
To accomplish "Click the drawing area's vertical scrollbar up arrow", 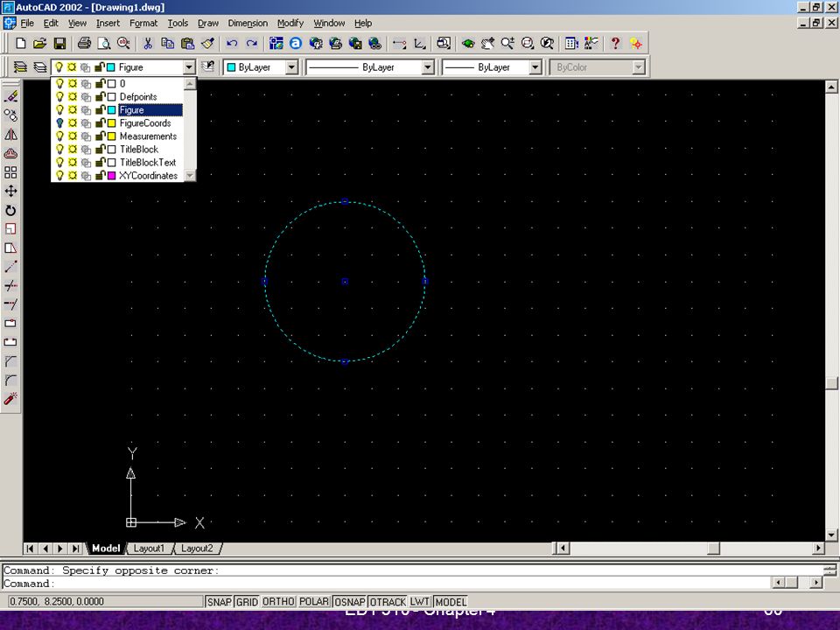I will pyautogui.click(x=831, y=87).
